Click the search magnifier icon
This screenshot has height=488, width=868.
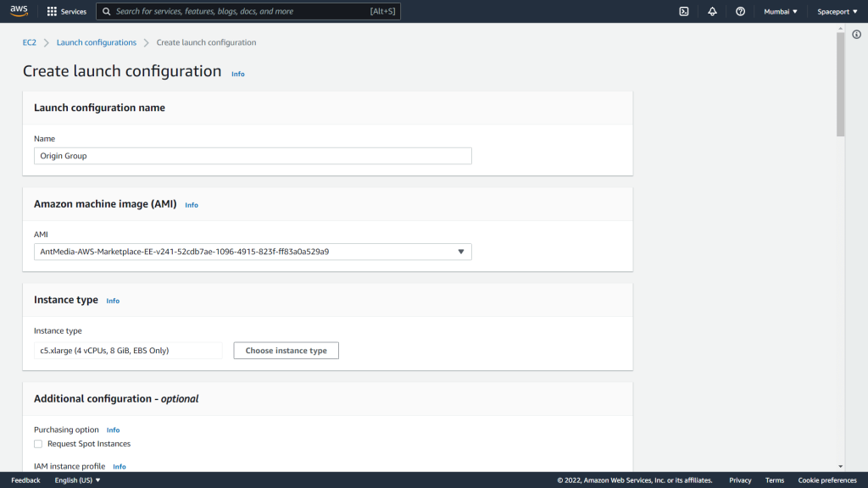point(106,11)
